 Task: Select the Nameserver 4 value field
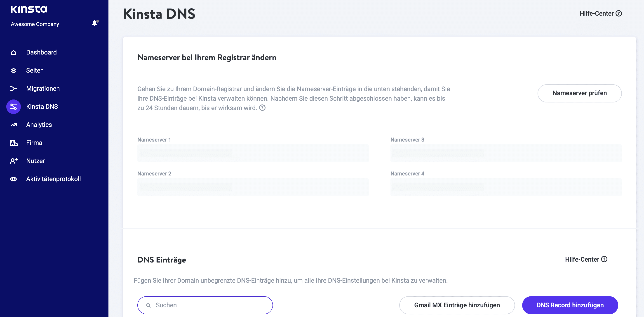point(506,187)
